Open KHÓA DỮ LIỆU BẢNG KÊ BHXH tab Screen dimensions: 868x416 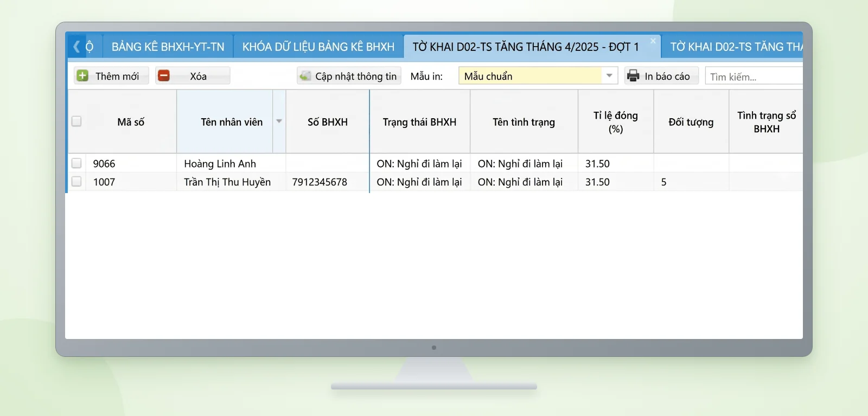pos(318,47)
